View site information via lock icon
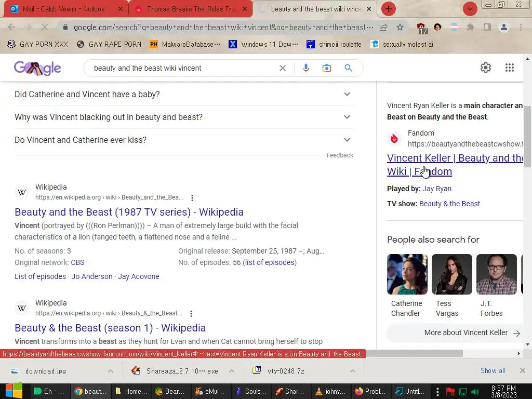 [x=65, y=27]
